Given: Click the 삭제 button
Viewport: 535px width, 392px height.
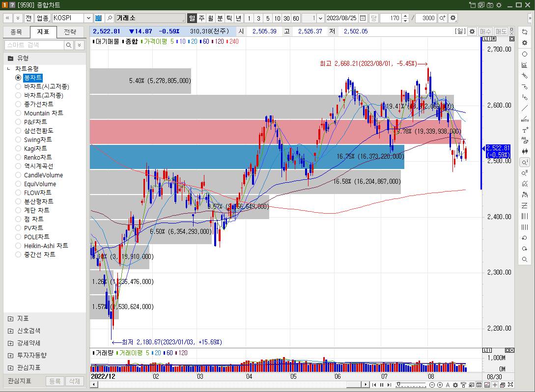Looking at the screenshot, I should [x=74, y=381].
